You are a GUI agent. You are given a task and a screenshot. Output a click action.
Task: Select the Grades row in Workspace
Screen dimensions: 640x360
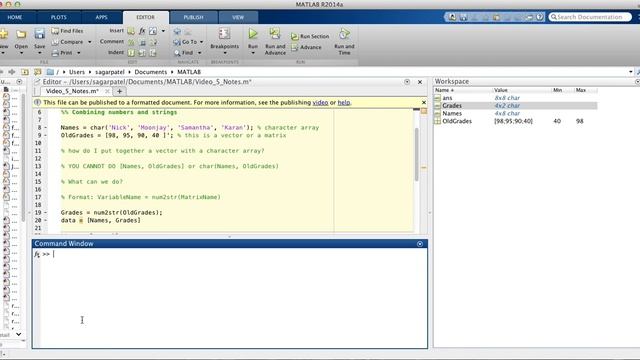515,106
